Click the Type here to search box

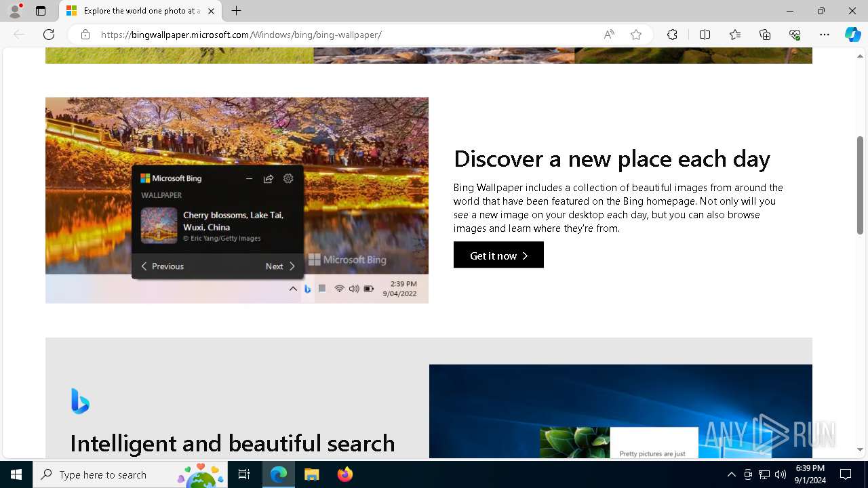click(x=132, y=474)
